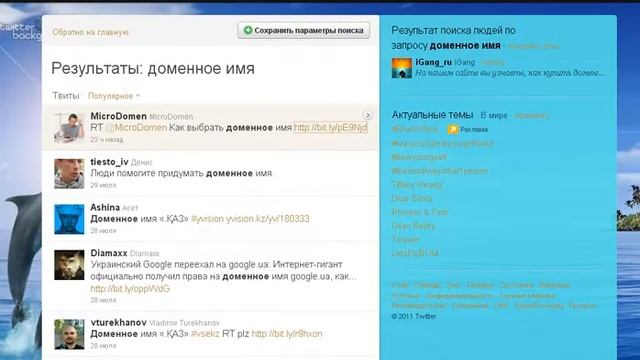Click change link next to В мире

[x=532, y=116]
